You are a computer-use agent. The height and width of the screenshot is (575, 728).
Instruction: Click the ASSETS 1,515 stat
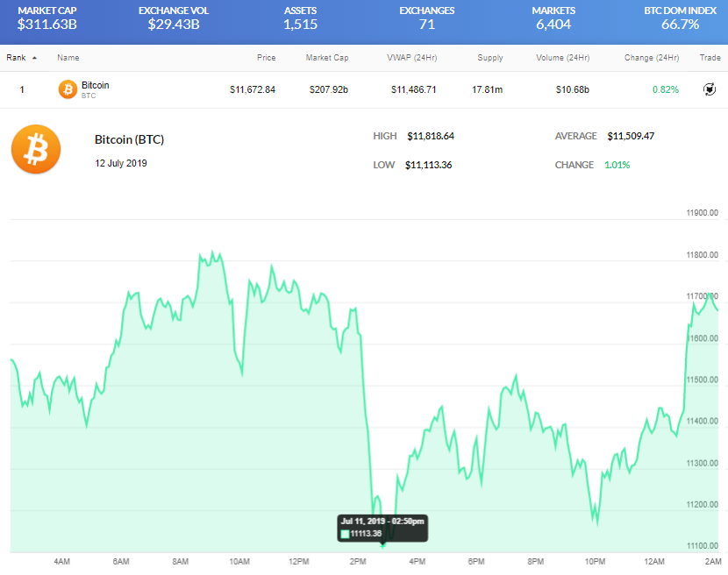click(x=300, y=18)
